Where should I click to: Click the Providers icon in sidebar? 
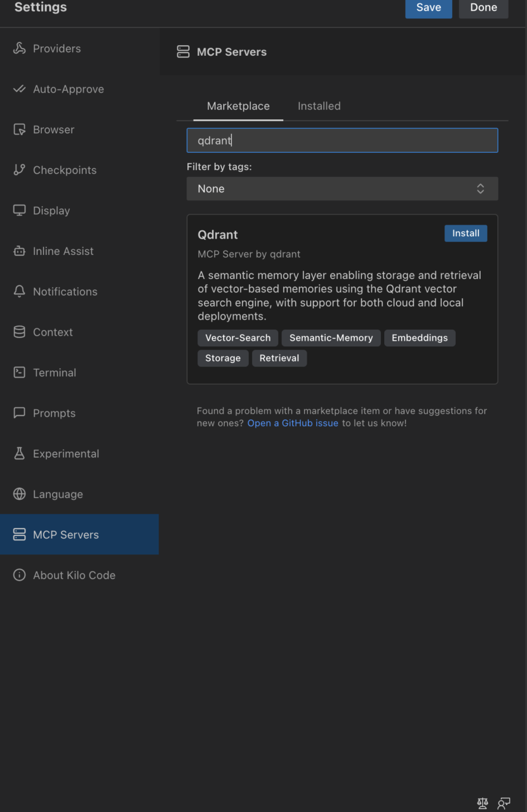click(x=20, y=49)
